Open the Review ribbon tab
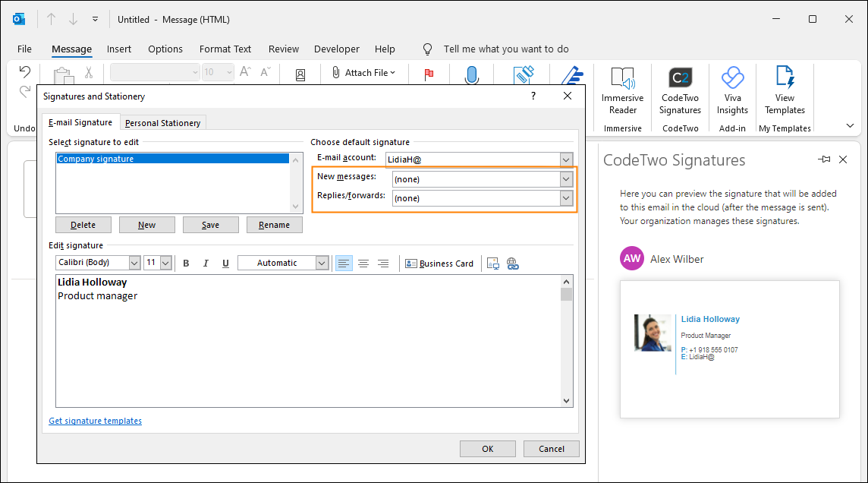This screenshot has height=483, width=868. click(284, 49)
